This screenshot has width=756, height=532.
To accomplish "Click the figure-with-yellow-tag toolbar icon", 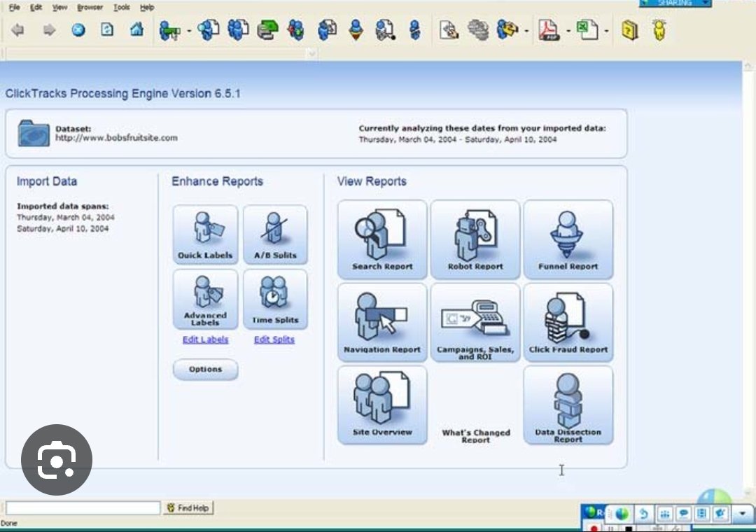I will (507, 30).
